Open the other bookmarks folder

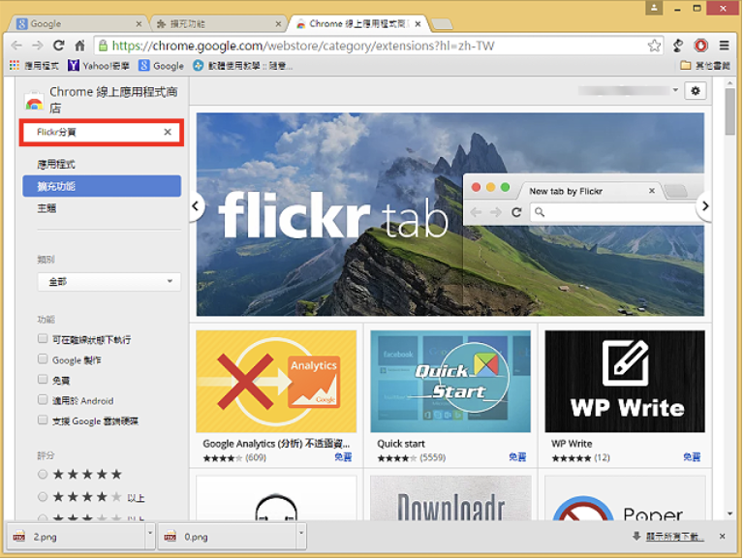click(704, 66)
